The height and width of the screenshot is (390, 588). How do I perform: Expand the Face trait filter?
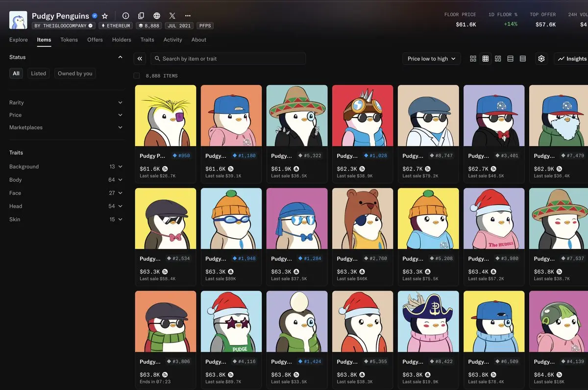pyautogui.click(x=66, y=193)
